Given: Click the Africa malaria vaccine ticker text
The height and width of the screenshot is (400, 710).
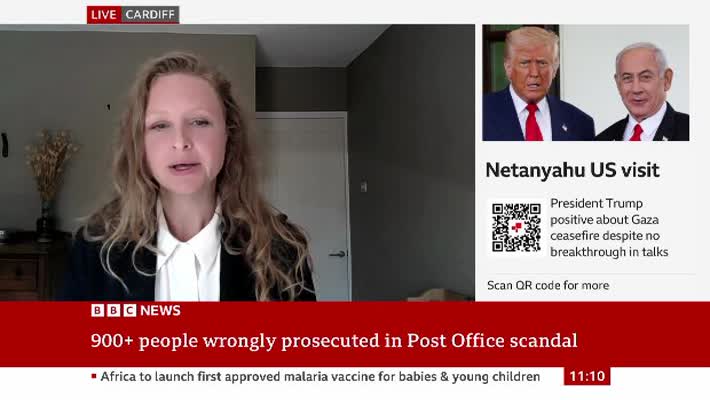Looking at the screenshot, I should tap(320, 376).
